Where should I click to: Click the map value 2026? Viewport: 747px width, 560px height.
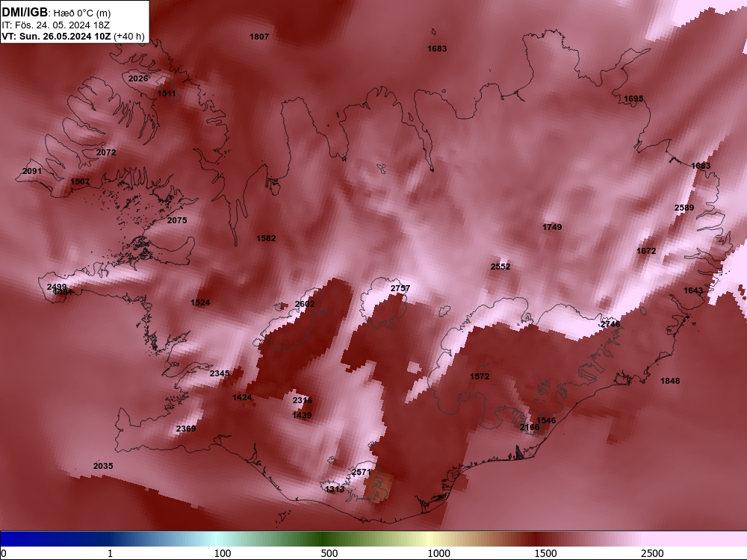click(x=138, y=78)
